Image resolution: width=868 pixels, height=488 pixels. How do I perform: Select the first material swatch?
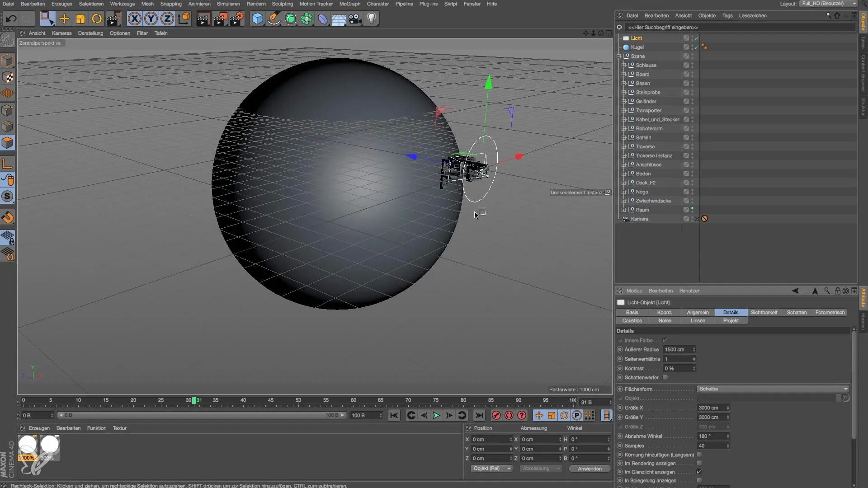point(28,447)
